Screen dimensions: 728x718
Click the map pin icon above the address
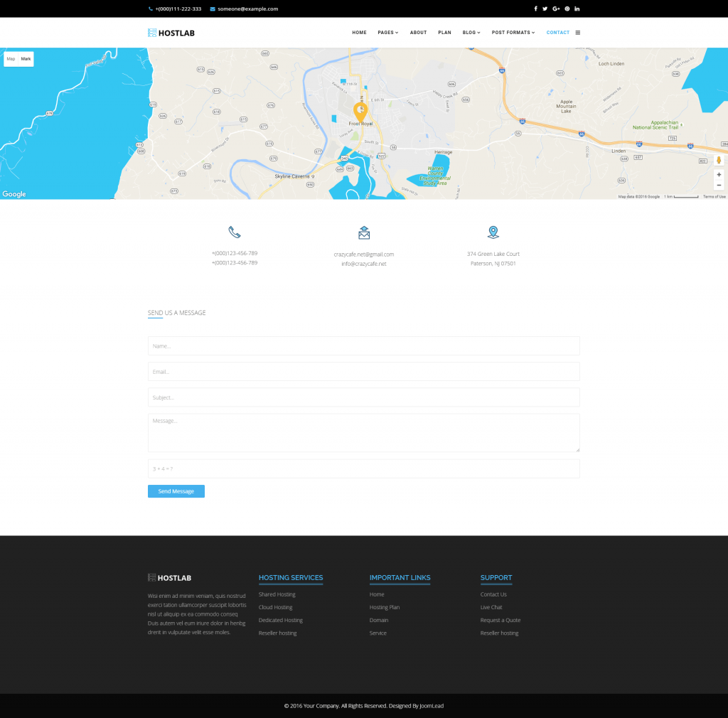(x=493, y=231)
